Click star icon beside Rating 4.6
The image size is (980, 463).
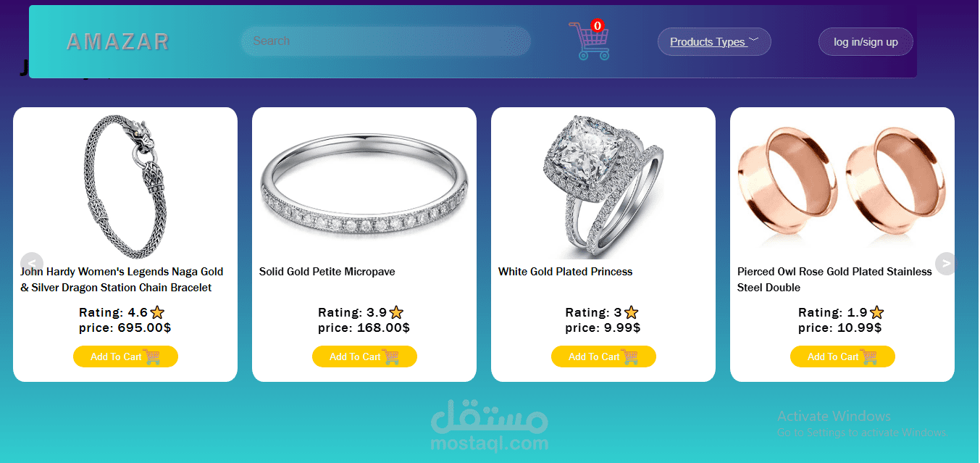157,312
